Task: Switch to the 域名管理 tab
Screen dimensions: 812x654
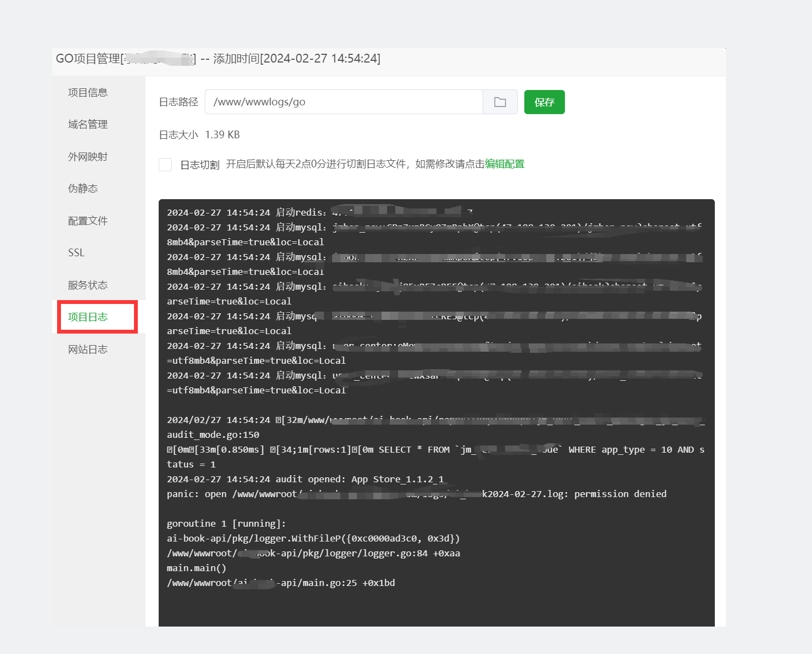Action: [88, 125]
